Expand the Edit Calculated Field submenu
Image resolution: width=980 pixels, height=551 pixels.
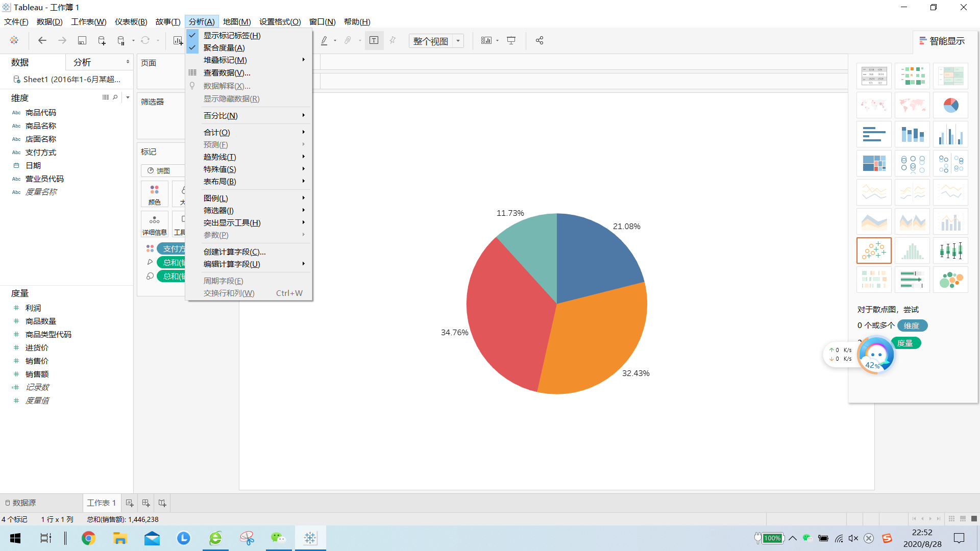pos(250,264)
